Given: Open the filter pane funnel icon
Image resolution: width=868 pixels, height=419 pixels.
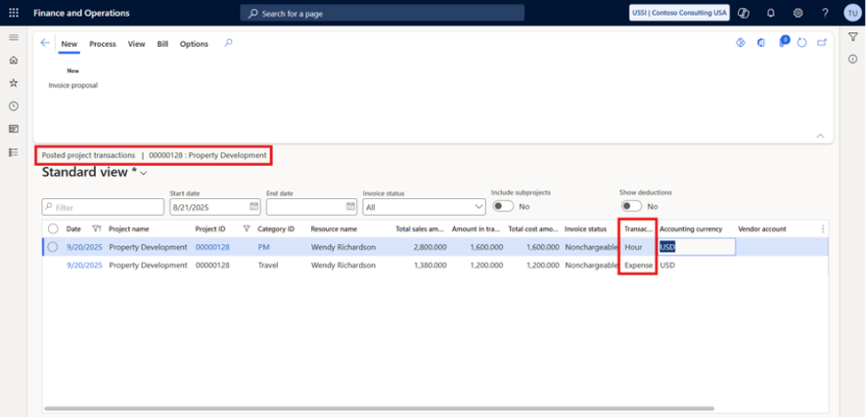Looking at the screenshot, I should pyautogui.click(x=853, y=36).
